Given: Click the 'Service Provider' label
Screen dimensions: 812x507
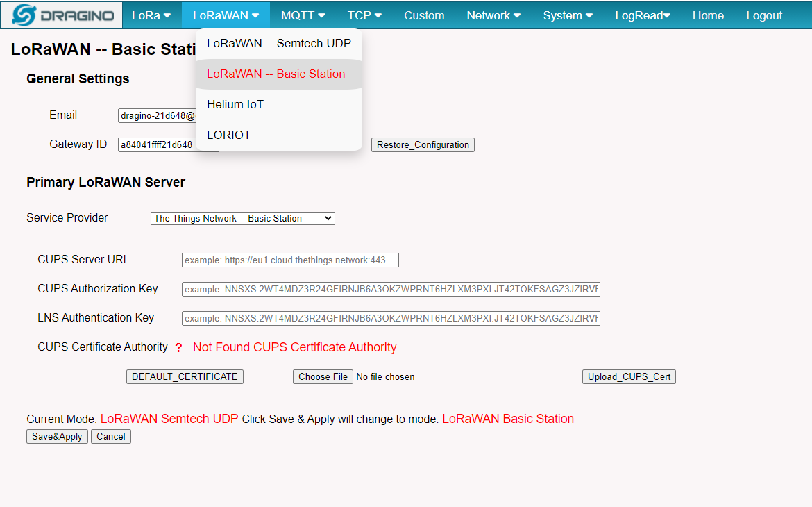Looking at the screenshot, I should (x=67, y=217).
